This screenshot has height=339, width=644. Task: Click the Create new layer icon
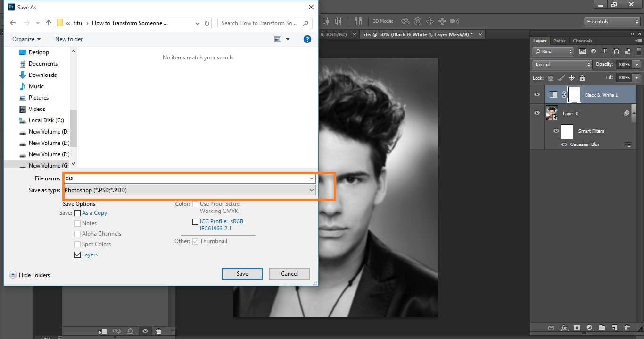coord(615,328)
